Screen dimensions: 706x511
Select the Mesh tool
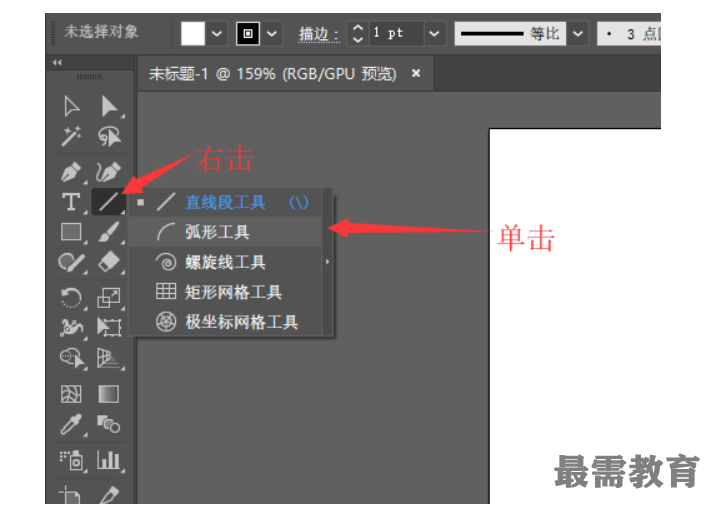pyautogui.click(x=71, y=394)
